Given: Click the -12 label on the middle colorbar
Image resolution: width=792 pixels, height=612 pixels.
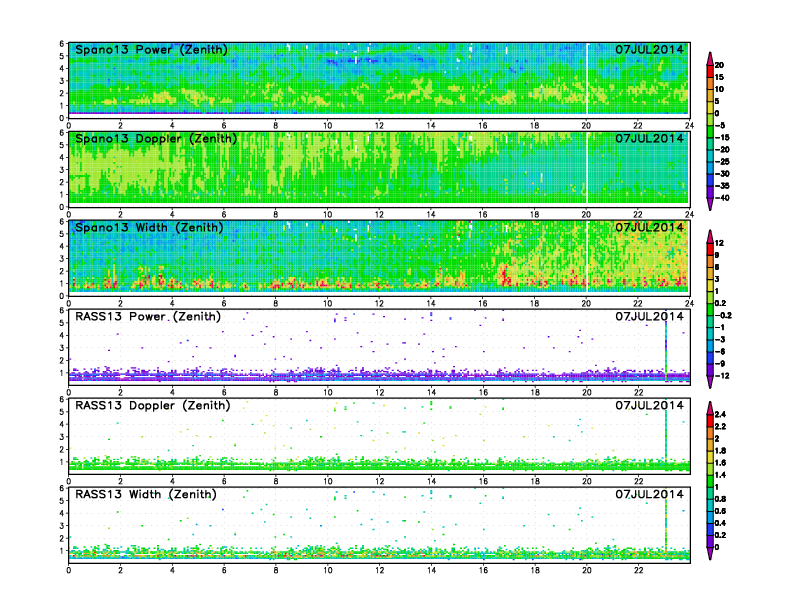Looking at the screenshot, I should [x=722, y=376].
